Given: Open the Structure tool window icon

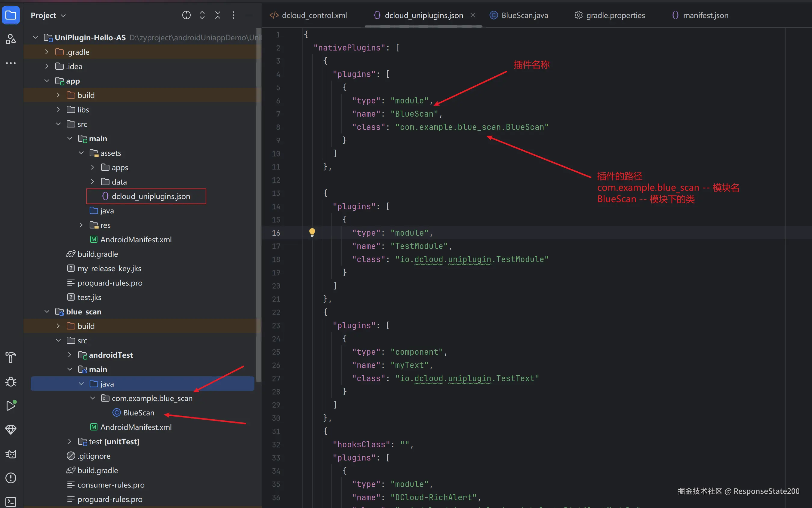Looking at the screenshot, I should [11, 39].
